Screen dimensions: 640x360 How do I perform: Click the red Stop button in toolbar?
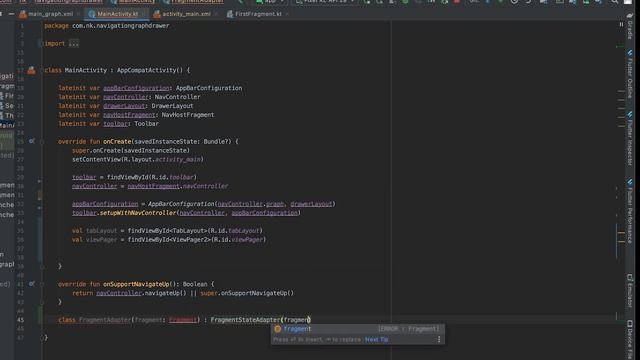point(457,2)
